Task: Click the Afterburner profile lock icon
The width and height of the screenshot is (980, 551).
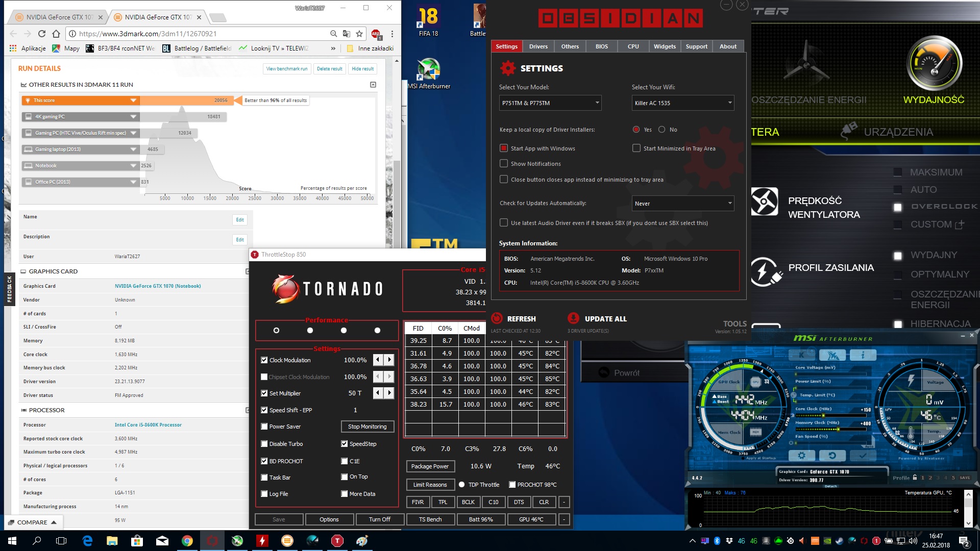Action: coord(915,478)
